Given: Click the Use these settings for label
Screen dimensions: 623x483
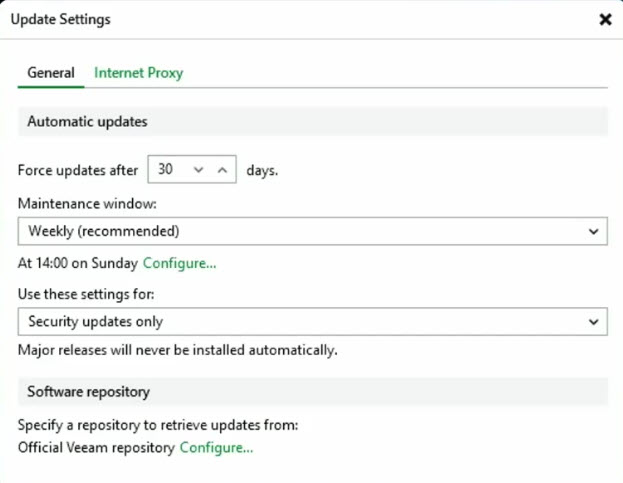Looking at the screenshot, I should (x=86, y=294).
